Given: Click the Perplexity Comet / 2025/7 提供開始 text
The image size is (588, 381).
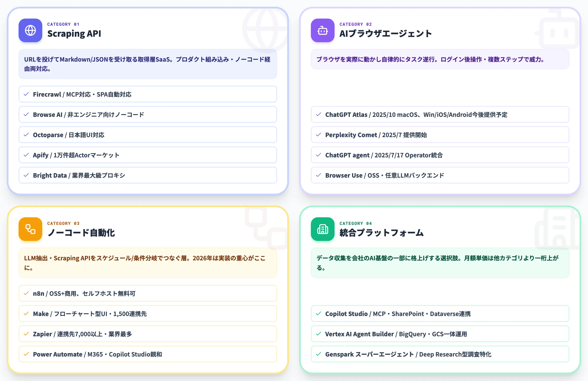Looking at the screenshot, I should pyautogui.click(x=376, y=135).
